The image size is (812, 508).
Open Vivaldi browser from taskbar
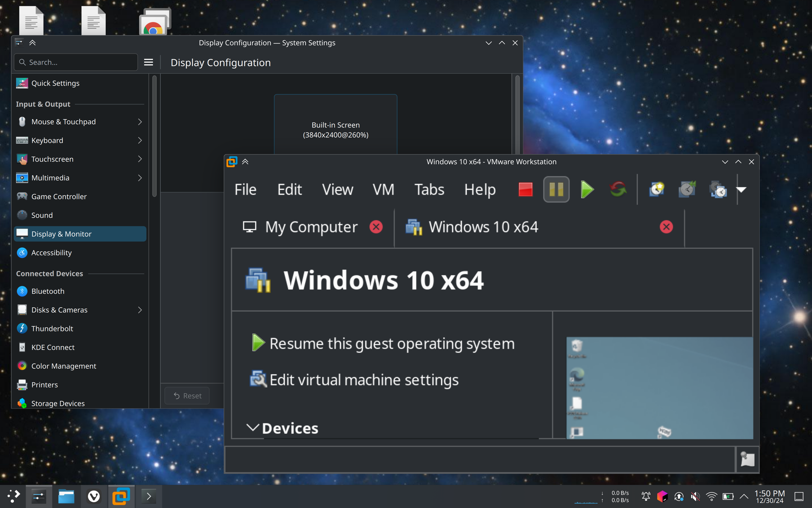click(x=94, y=496)
